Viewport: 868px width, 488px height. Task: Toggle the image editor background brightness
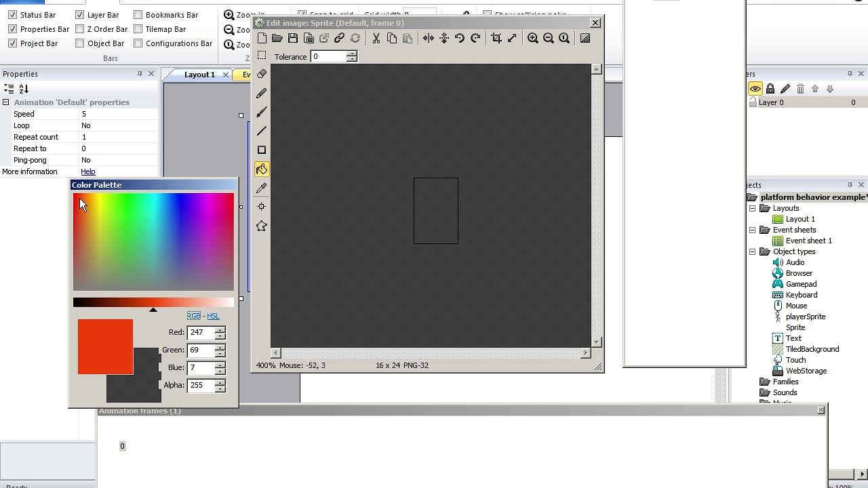585,39
